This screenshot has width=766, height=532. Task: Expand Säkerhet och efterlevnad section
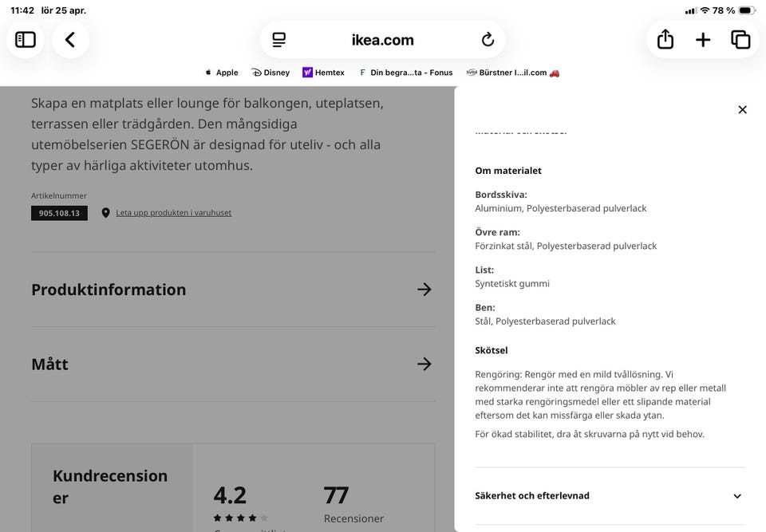click(x=736, y=496)
